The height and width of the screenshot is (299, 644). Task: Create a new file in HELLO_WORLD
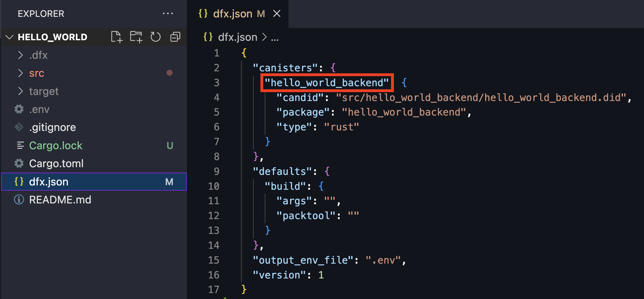pos(117,37)
